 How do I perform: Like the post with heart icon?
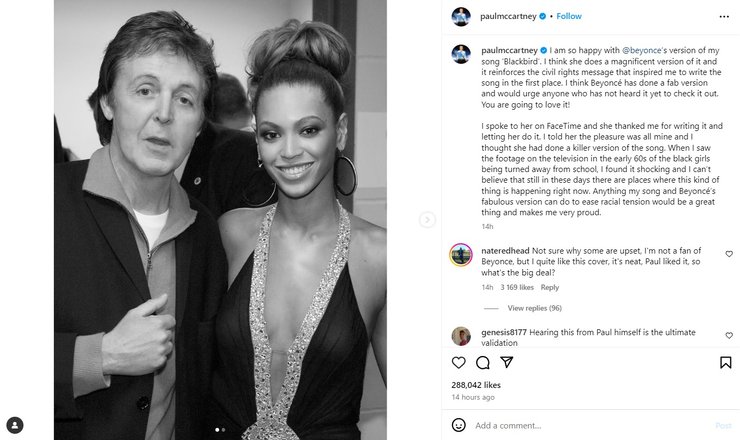coord(459,363)
